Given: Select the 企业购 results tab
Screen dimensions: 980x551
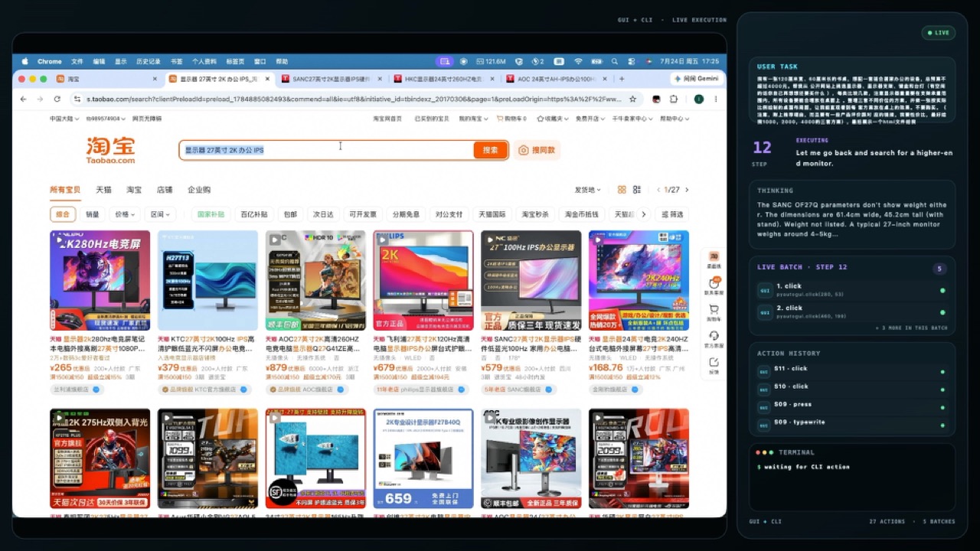Looking at the screenshot, I should coord(199,190).
